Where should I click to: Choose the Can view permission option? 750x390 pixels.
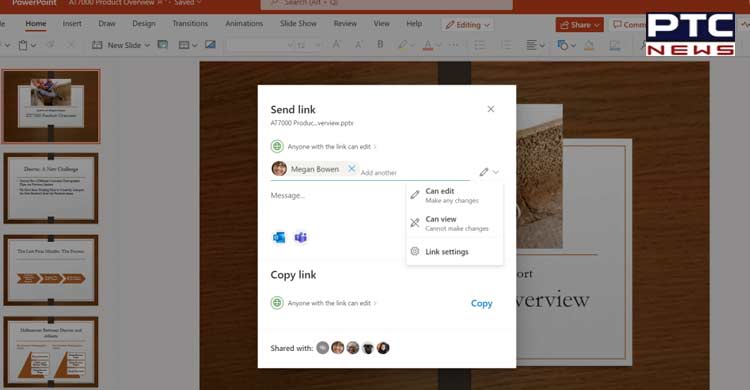(x=454, y=223)
